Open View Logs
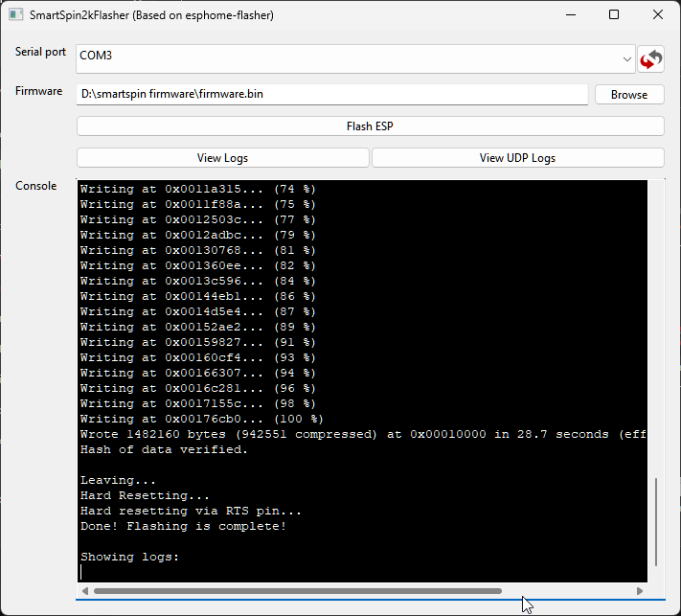The height and width of the screenshot is (616, 681). [x=223, y=158]
